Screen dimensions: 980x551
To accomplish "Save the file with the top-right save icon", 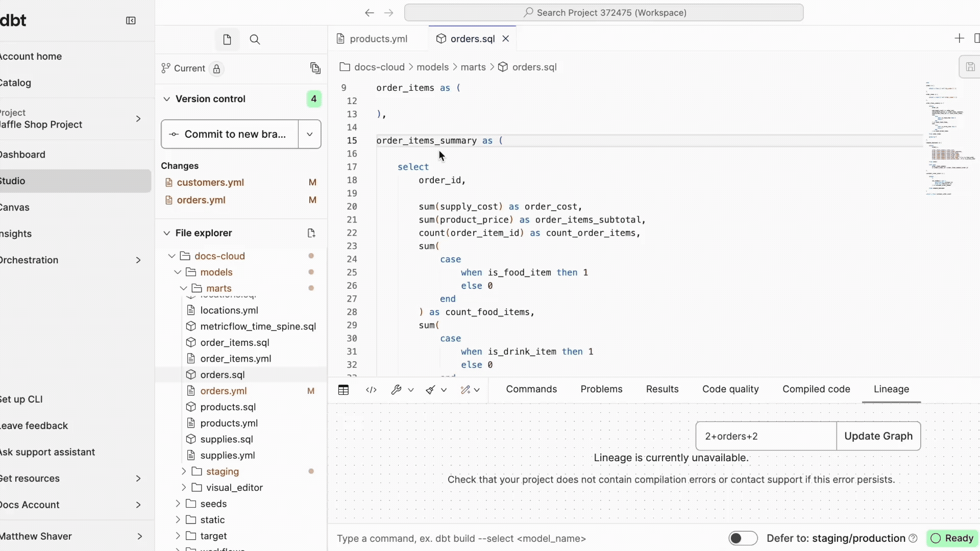I will (x=970, y=67).
